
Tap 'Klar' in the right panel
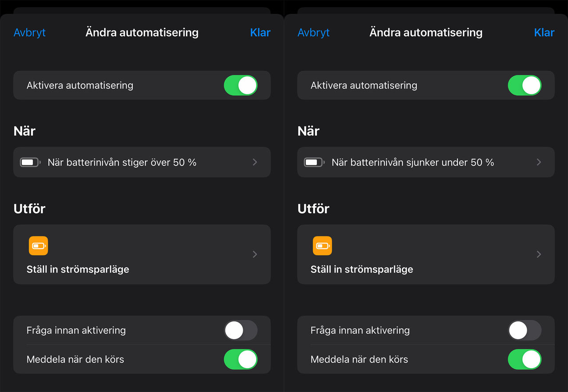[544, 32]
